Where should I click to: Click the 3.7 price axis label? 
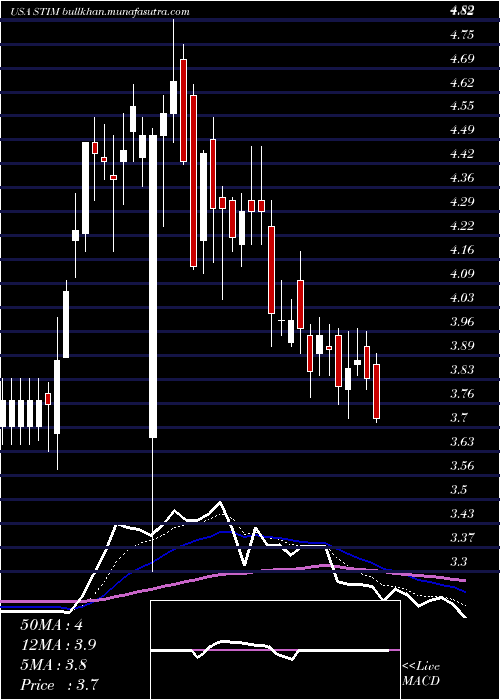(458, 418)
